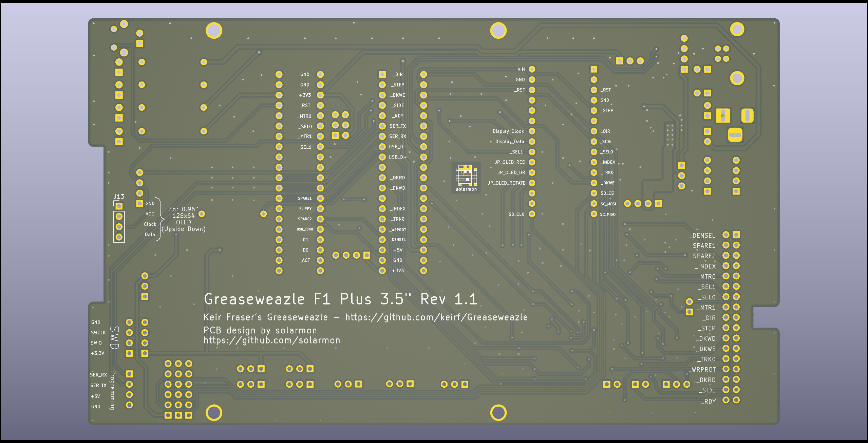The height and width of the screenshot is (443, 868).
Task: Click the SWCLK pin label
Action: coord(98,333)
